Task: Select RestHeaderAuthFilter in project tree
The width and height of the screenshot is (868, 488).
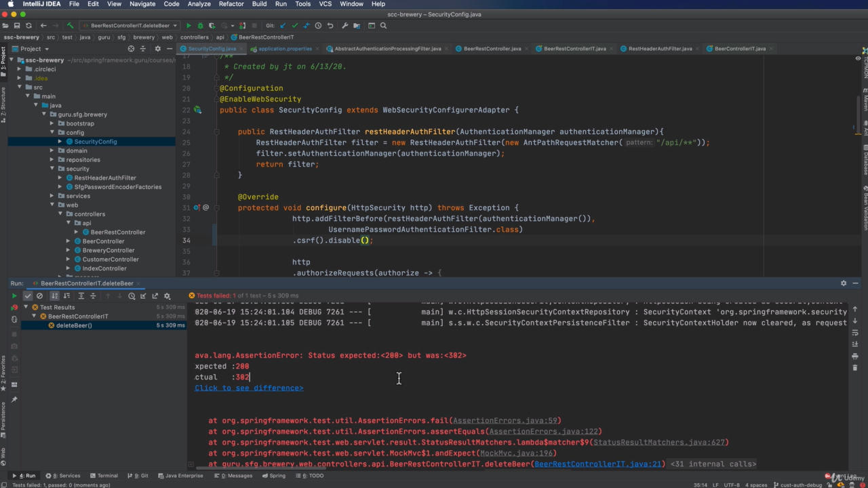Action: click(105, 178)
